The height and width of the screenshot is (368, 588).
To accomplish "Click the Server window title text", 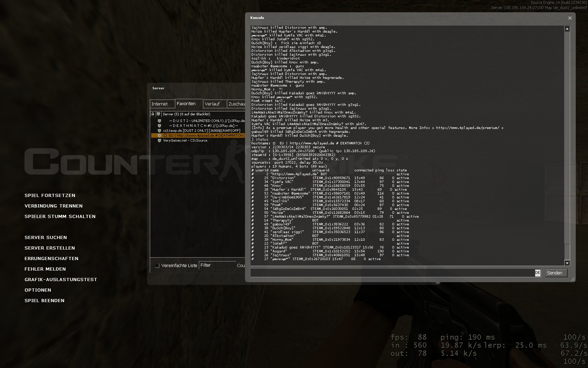I will click(158, 88).
